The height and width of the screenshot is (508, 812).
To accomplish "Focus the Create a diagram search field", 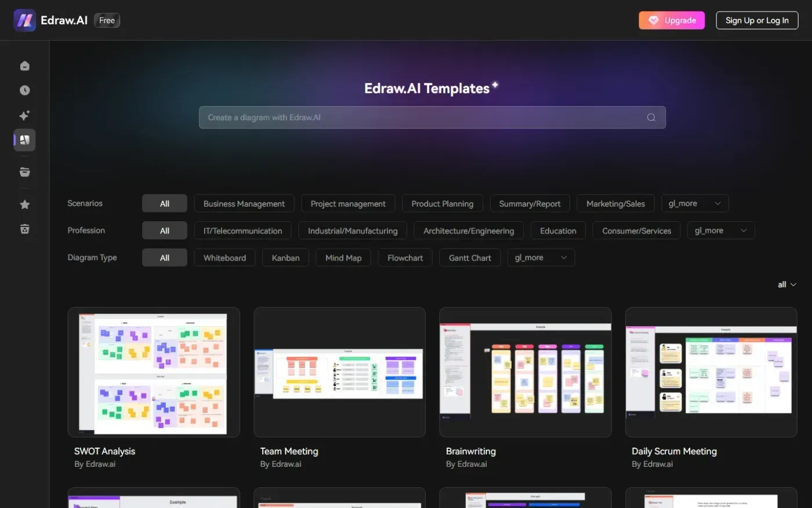I will [x=432, y=117].
